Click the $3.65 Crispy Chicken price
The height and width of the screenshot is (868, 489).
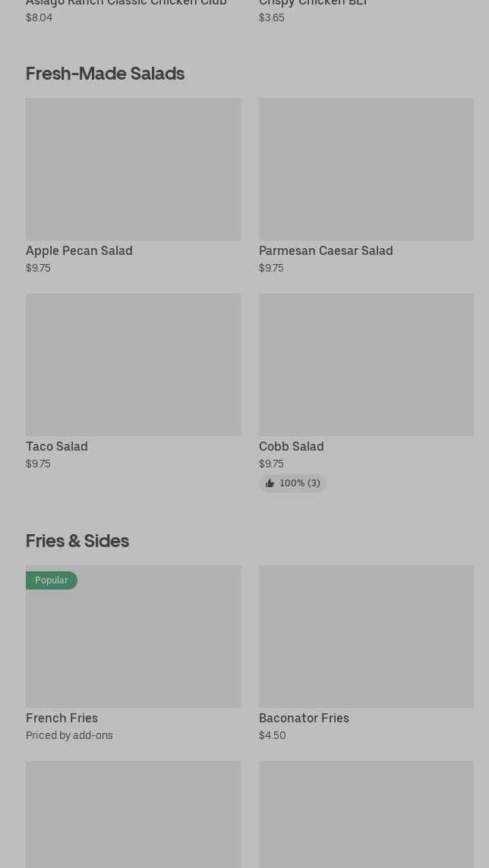coord(271,17)
